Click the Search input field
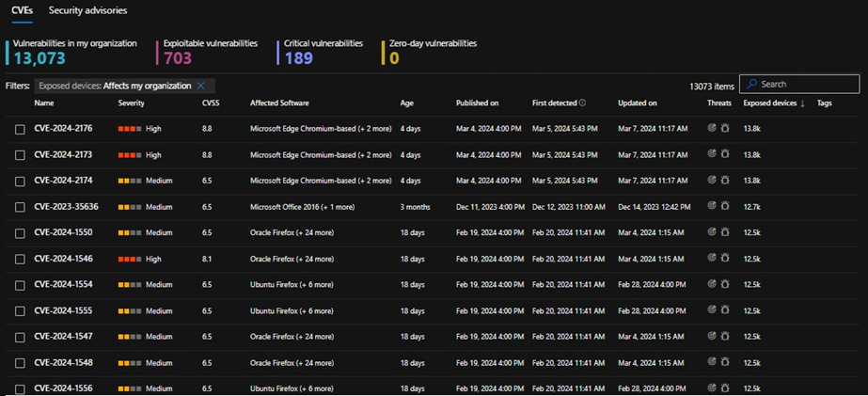Screen dimensions: 868x396 tap(804, 85)
